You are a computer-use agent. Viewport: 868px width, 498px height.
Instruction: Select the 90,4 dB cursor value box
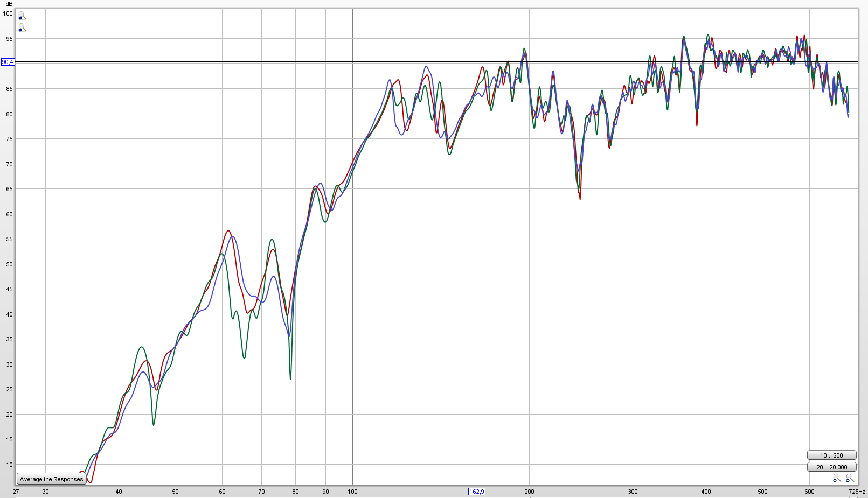8,62
